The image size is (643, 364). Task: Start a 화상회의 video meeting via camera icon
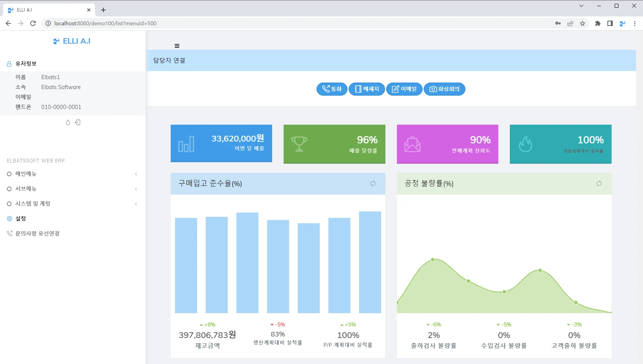(x=444, y=89)
